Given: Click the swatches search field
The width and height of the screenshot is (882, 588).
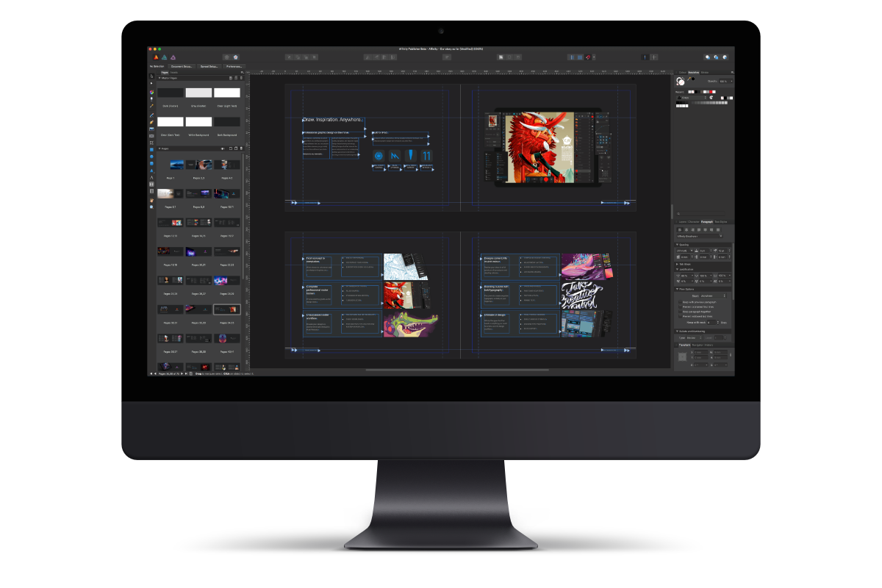Looking at the screenshot, I should pos(700,213).
